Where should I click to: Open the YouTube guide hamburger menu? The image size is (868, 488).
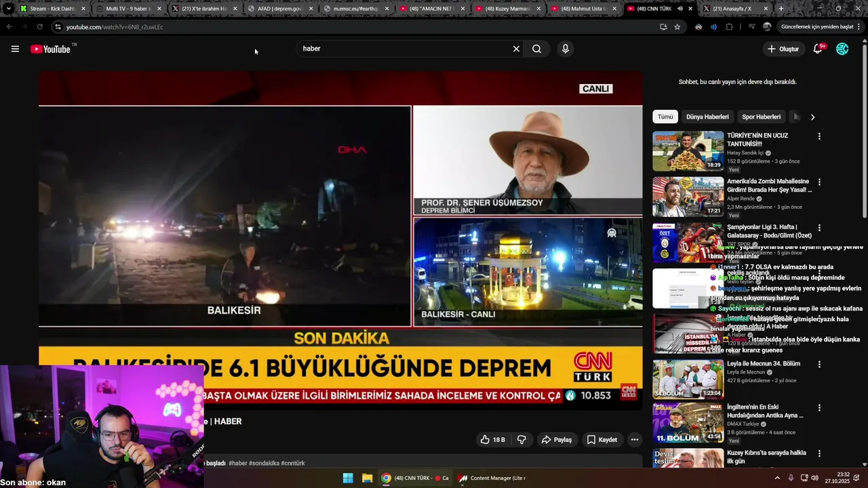coord(15,49)
